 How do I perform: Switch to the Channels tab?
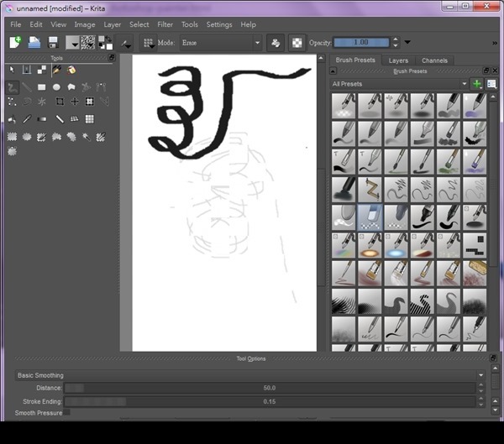[x=434, y=60]
